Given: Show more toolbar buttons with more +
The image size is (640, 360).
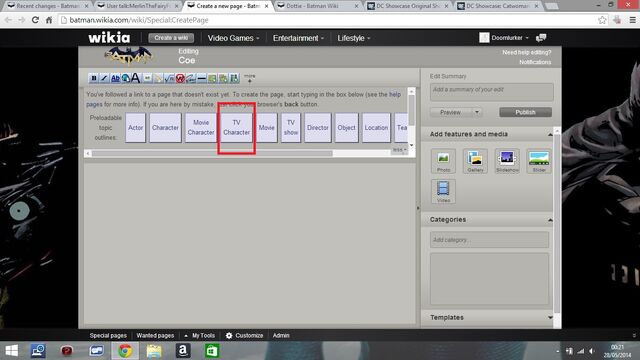Looking at the screenshot, I should (x=249, y=78).
